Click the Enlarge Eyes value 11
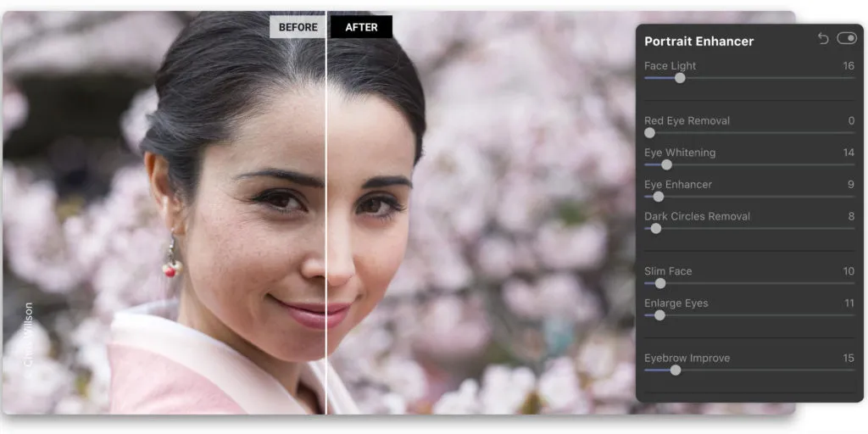Screen dimensions: 868x434 coord(849,303)
